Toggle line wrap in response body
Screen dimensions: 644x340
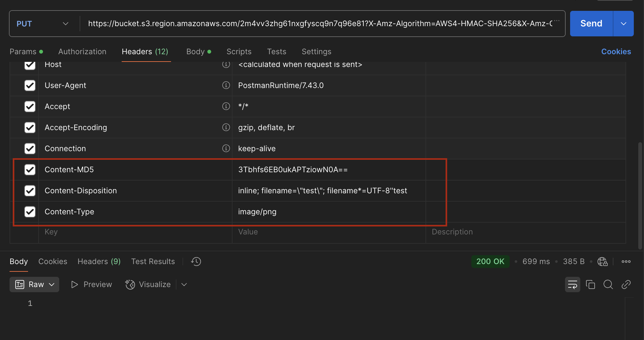point(572,285)
